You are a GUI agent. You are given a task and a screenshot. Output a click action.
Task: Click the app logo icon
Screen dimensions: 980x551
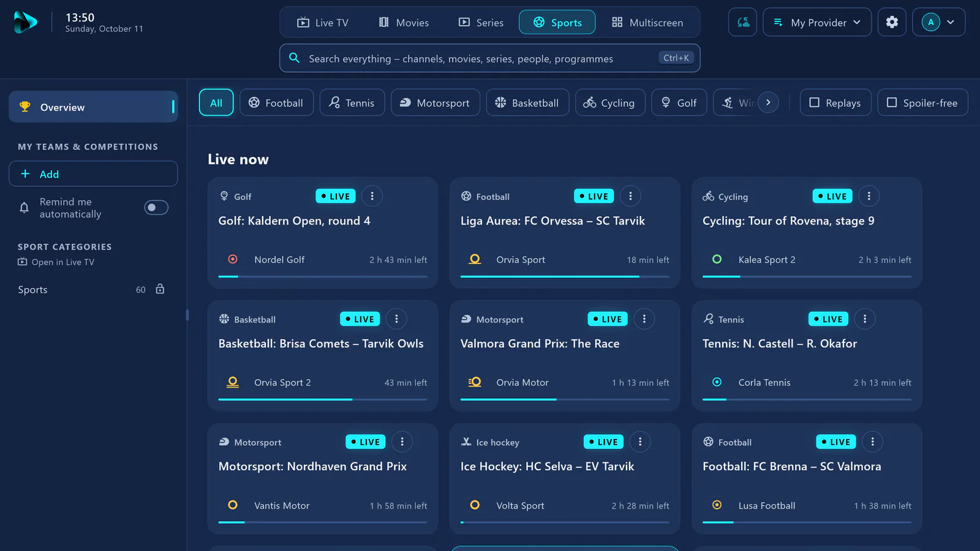coord(25,22)
